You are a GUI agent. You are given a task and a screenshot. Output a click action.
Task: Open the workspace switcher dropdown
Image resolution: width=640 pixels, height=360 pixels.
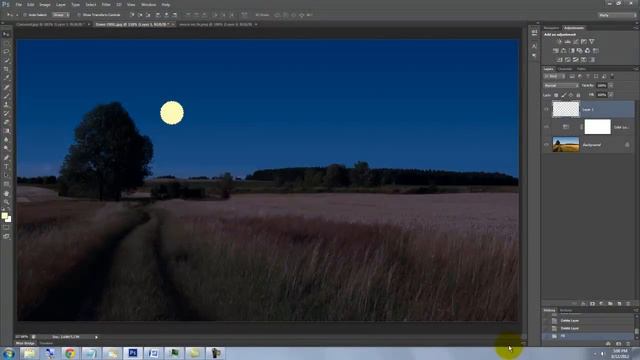[x=617, y=15]
